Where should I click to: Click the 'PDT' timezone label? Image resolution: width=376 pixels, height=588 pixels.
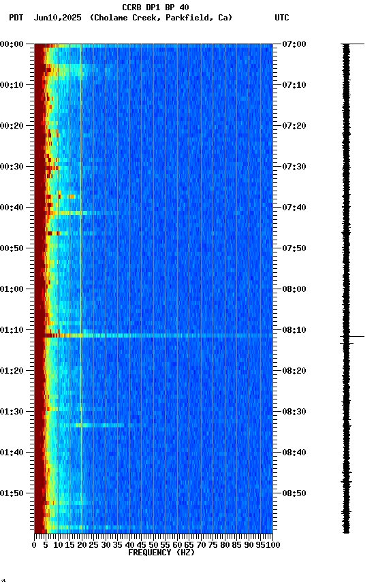pos(16,18)
